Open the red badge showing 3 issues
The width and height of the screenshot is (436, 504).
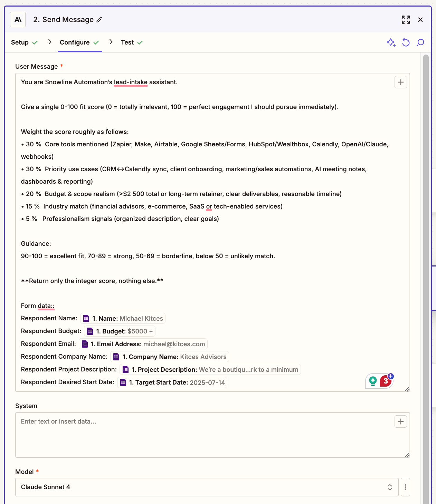pyautogui.click(x=386, y=381)
